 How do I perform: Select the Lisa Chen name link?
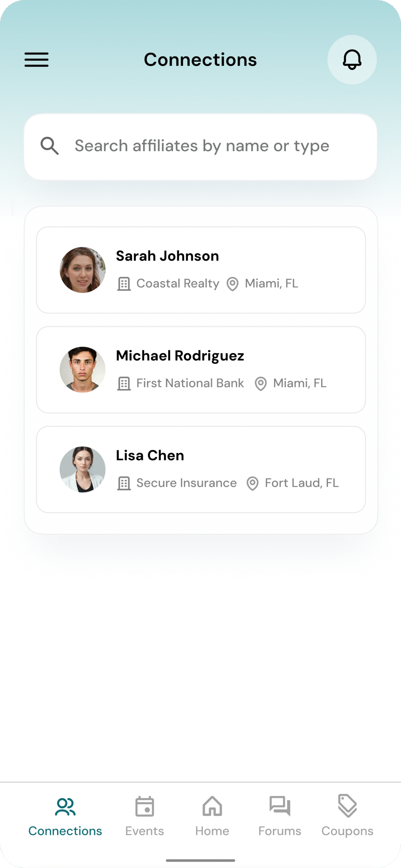[150, 455]
